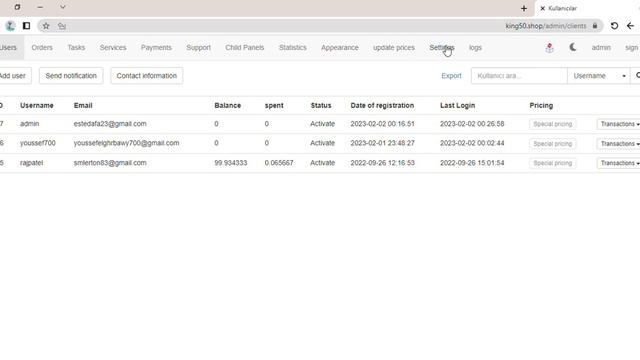This screenshot has width=640, height=360.
Task: Select email smlerton83@gmail.com
Action: coord(110,162)
